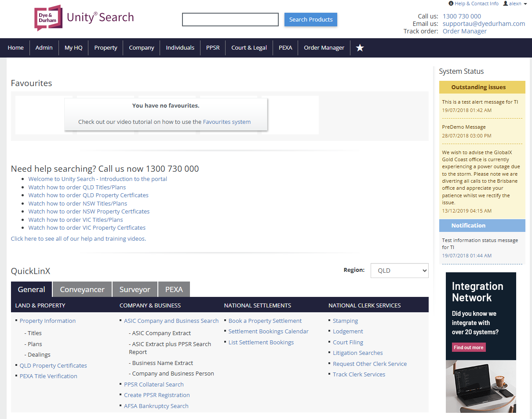Viewport: 532px width, 419px height.
Task: Open the PPSR menu
Action: [x=213, y=47]
